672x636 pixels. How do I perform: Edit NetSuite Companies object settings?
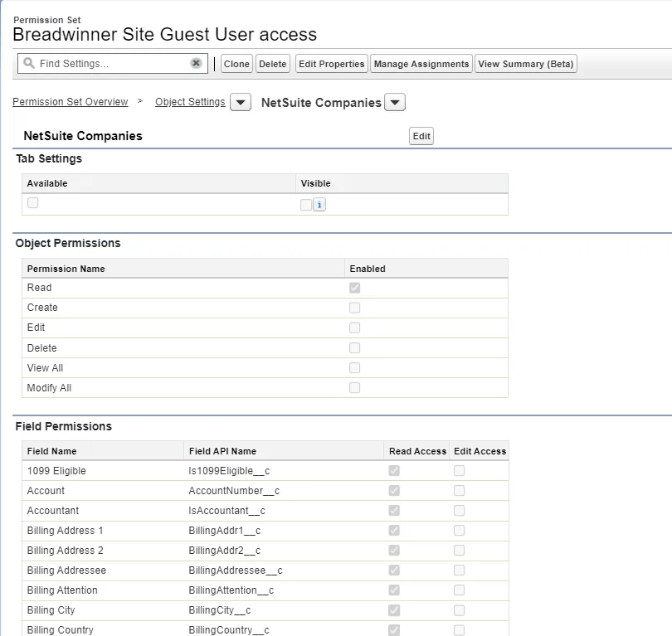[x=421, y=136]
